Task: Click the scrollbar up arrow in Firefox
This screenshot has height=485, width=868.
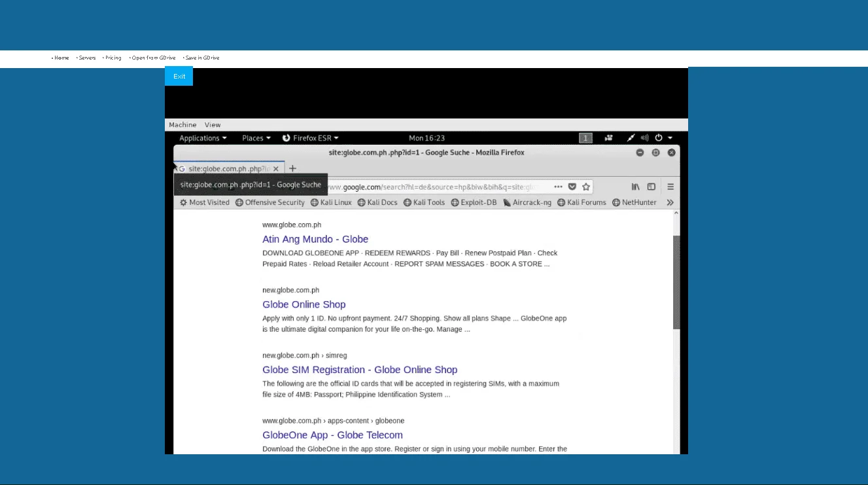Action: coord(676,214)
